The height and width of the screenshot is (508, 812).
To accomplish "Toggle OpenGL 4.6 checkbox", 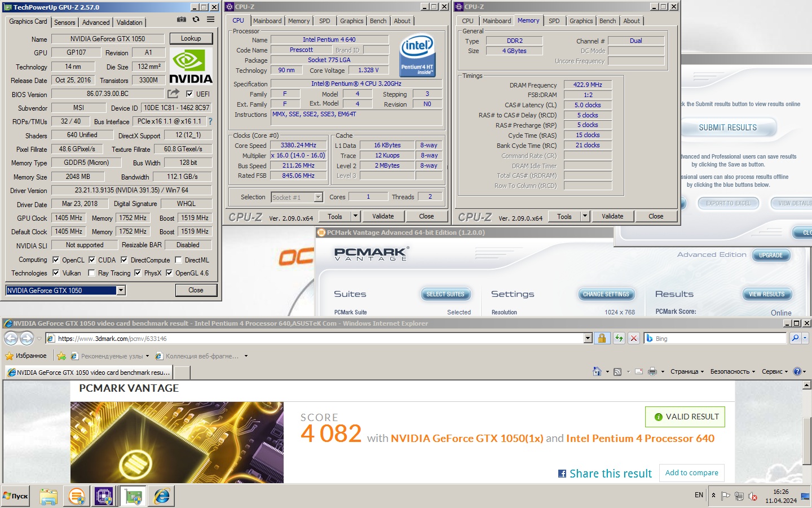I will 169,273.
